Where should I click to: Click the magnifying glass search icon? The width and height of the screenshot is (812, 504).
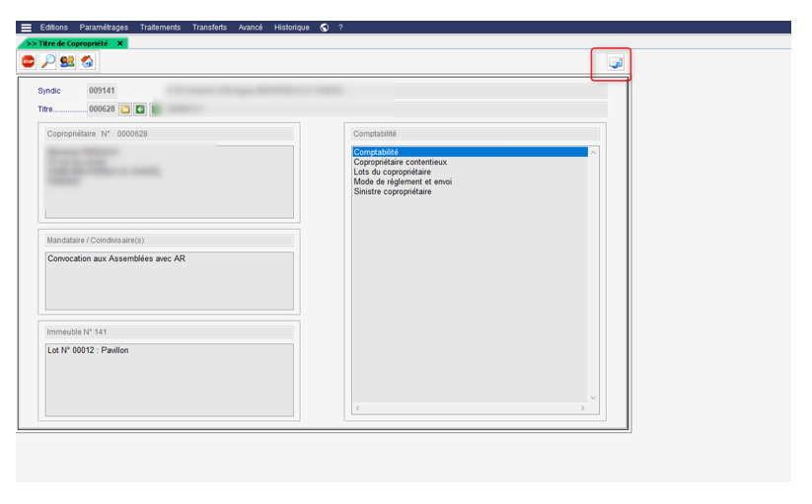[47, 61]
